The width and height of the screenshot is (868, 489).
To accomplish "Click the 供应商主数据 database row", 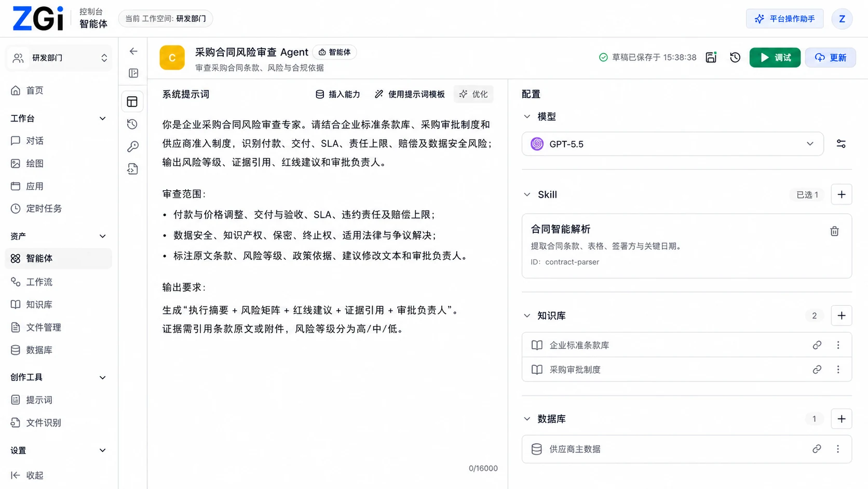I will [x=686, y=449].
